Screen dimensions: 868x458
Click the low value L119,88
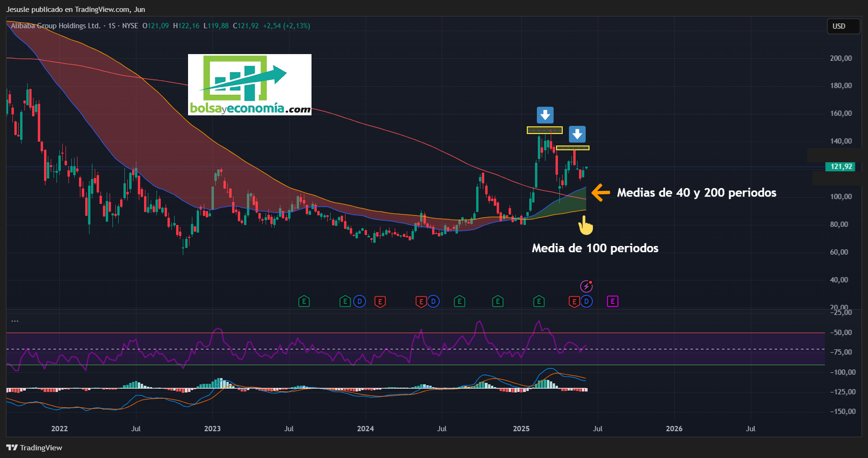(x=216, y=26)
